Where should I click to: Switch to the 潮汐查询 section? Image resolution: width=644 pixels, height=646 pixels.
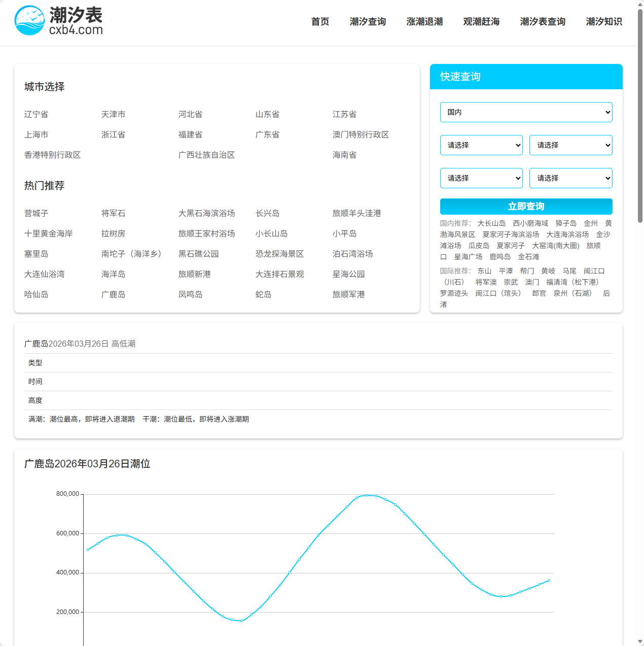(368, 22)
